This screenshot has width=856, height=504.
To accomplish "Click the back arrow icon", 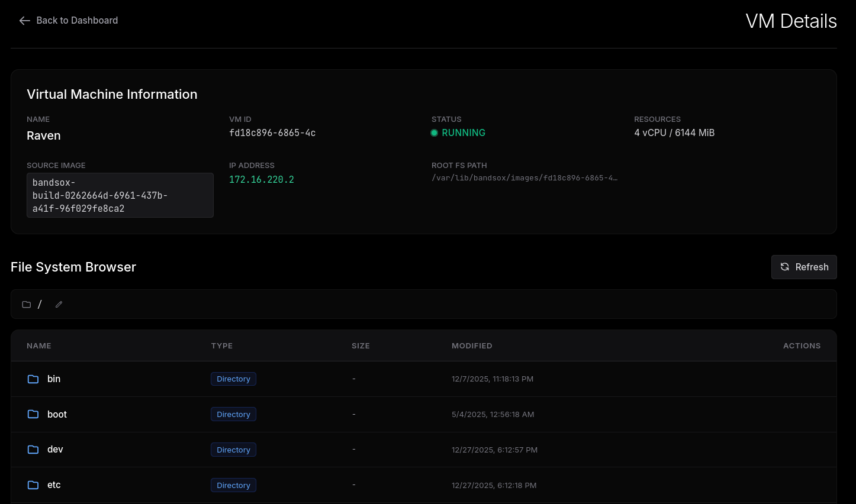I will [x=24, y=21].
